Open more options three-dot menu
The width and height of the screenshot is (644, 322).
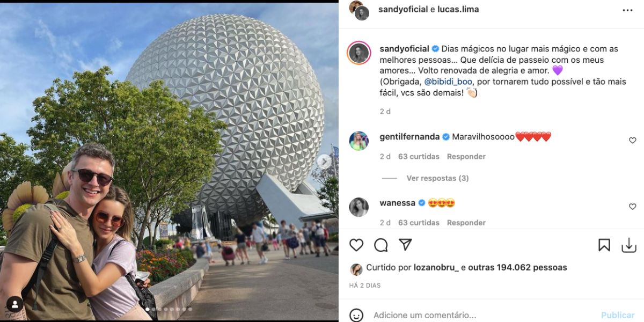[x=627, y=10]
